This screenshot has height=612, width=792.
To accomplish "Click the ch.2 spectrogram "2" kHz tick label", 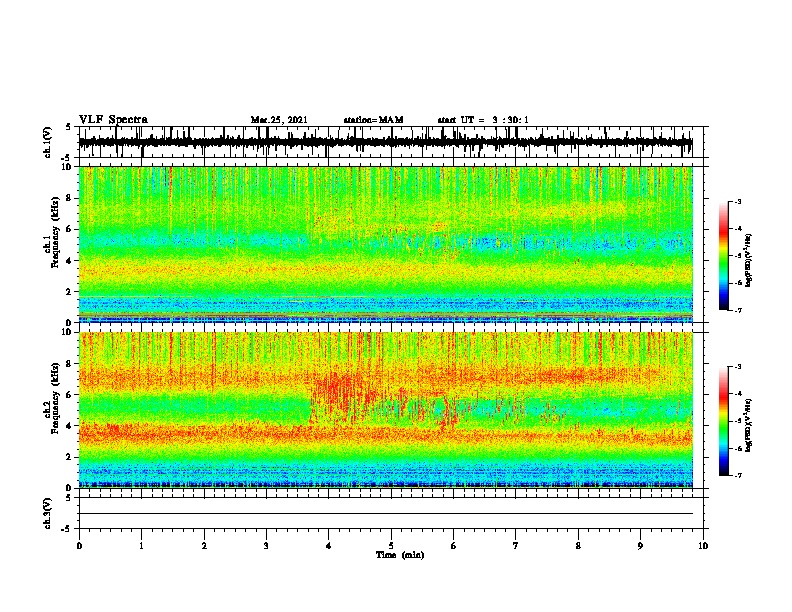I will (x=71, y=457).
